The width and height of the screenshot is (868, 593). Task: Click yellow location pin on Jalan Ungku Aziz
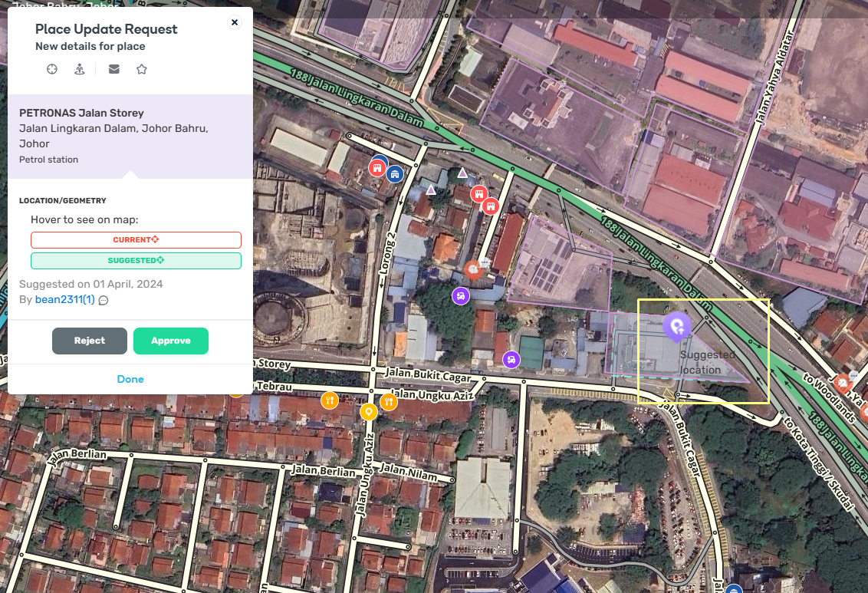coord(369,412)
